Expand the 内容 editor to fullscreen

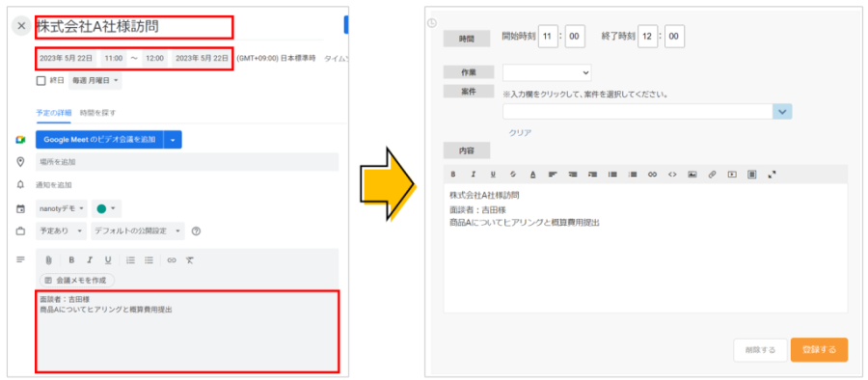773,174
